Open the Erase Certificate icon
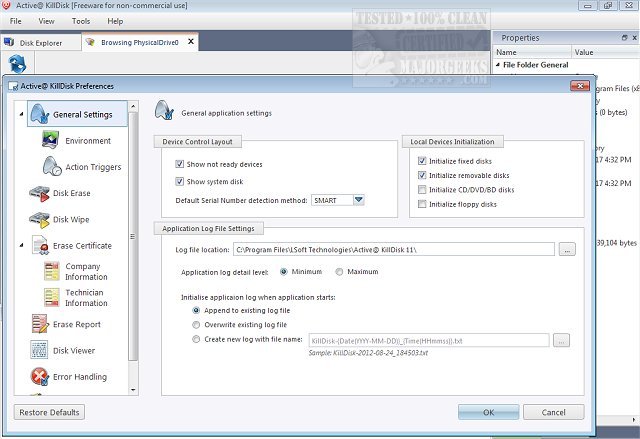Screen dimensions: 640x439 point(40,246)
